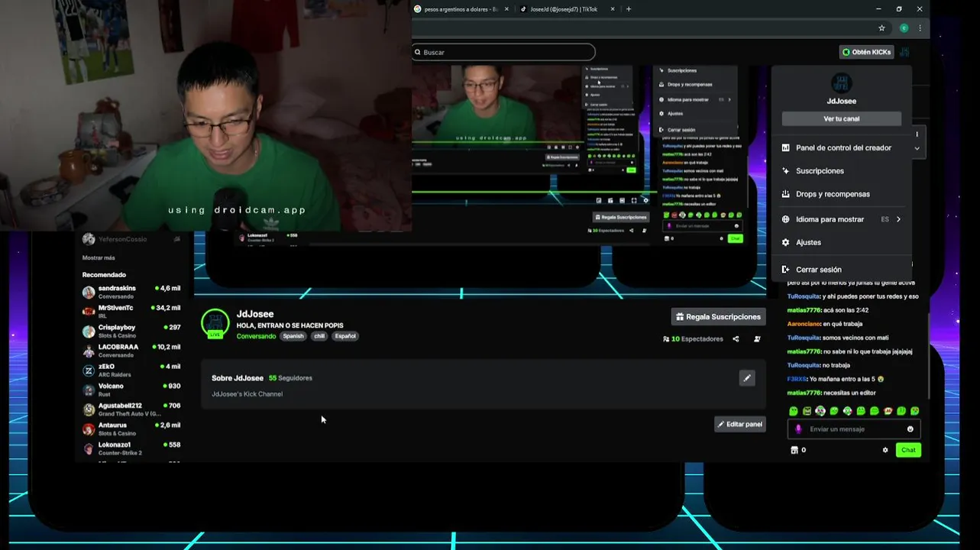This screenshot has height=550, width=980.
Task: Click Aaronciano username in chat
Action: click(804, 324)
